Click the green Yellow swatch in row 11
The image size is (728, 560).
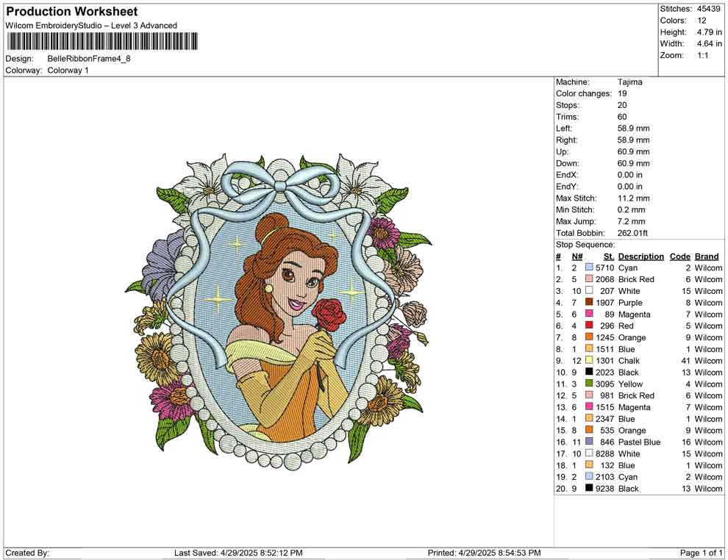(589, 383)
